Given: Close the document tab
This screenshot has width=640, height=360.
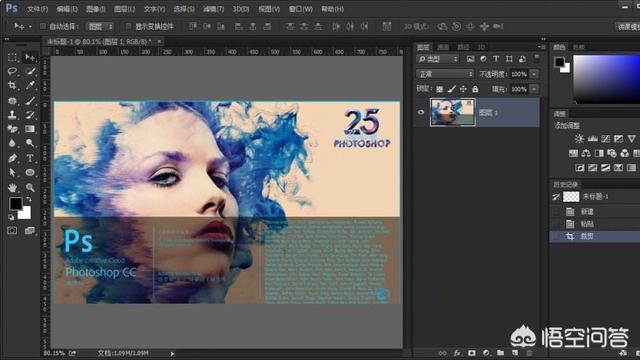Looking at the screenshot, I should pos(159,41).
